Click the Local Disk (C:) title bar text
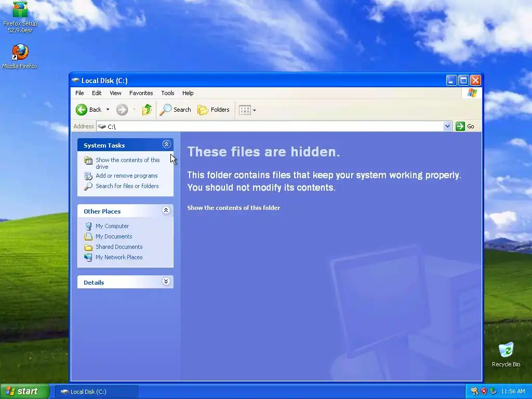The width and height of the screenshot is (532, 399). point(104,81)
